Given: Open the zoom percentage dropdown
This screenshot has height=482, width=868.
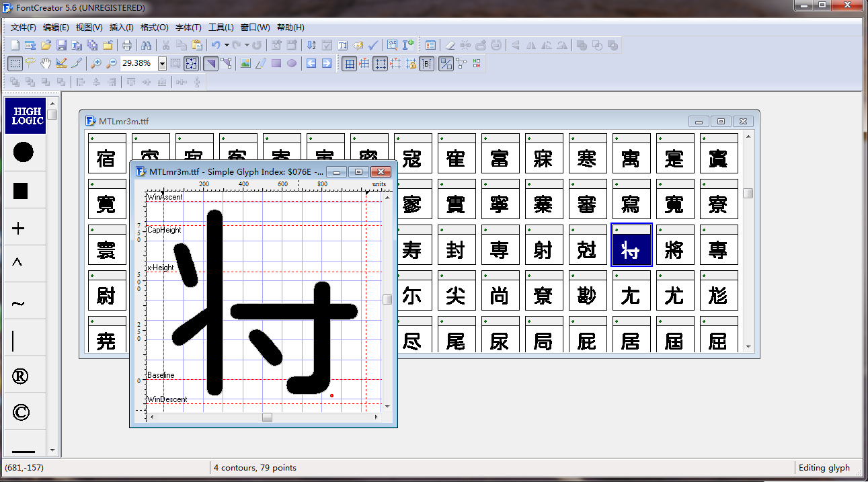Looking at the screenshot, I should 162,64.
